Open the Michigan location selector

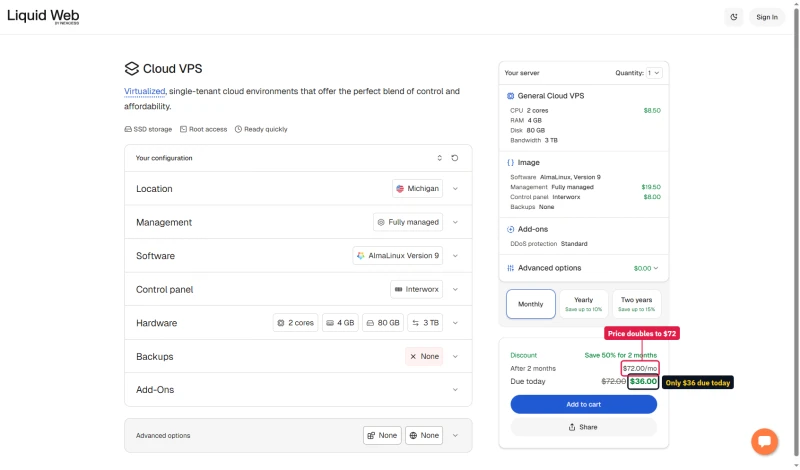(x=417, y=188)
